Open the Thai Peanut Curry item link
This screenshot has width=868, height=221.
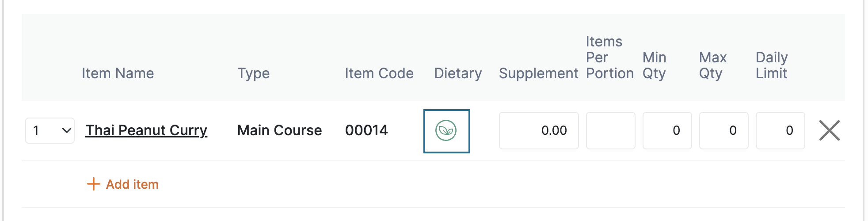tap(146, 130)
